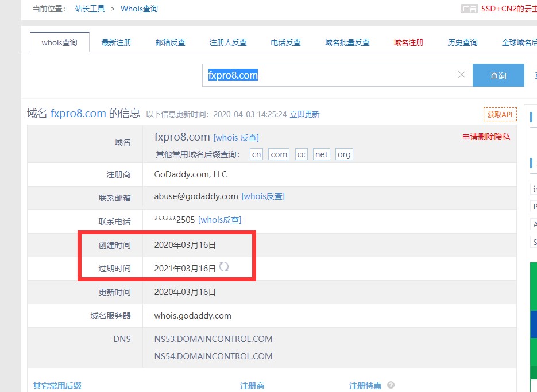Click whois反查 link next to the phone number
Screen dimensions: 537x392
pyautogui.click(x=219, y=220)
